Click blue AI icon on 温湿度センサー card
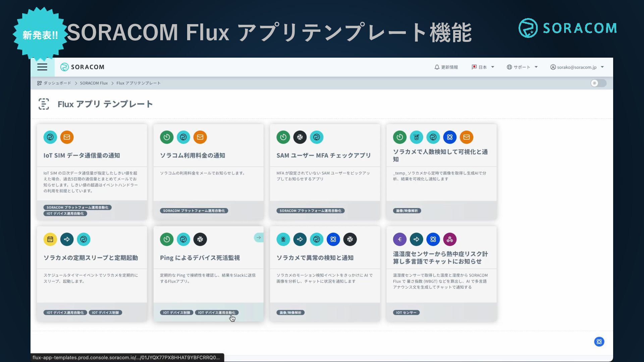644x362 pixels. point(433,239)
